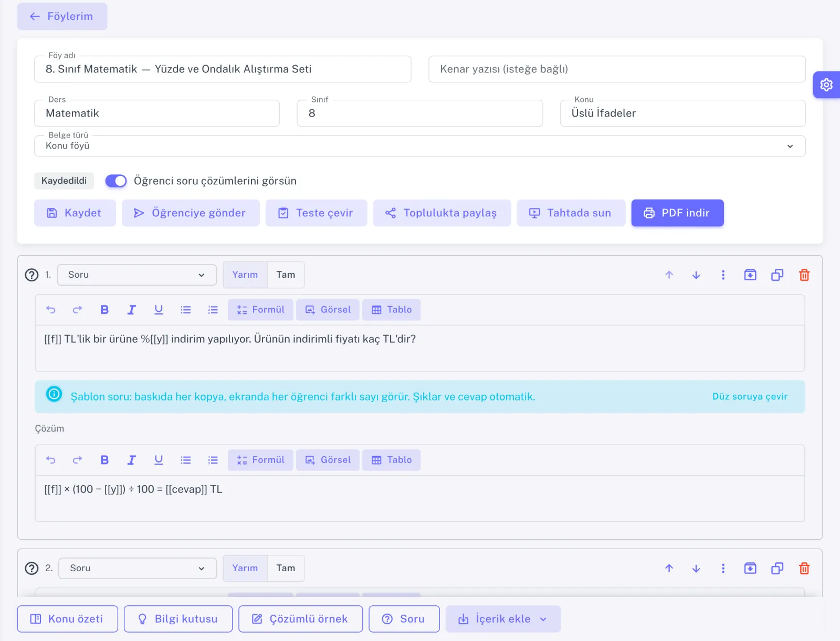Send the sheet with Öğrenciye gönder
The height and width of the screenshot is (641, 840).
(191, 213)
